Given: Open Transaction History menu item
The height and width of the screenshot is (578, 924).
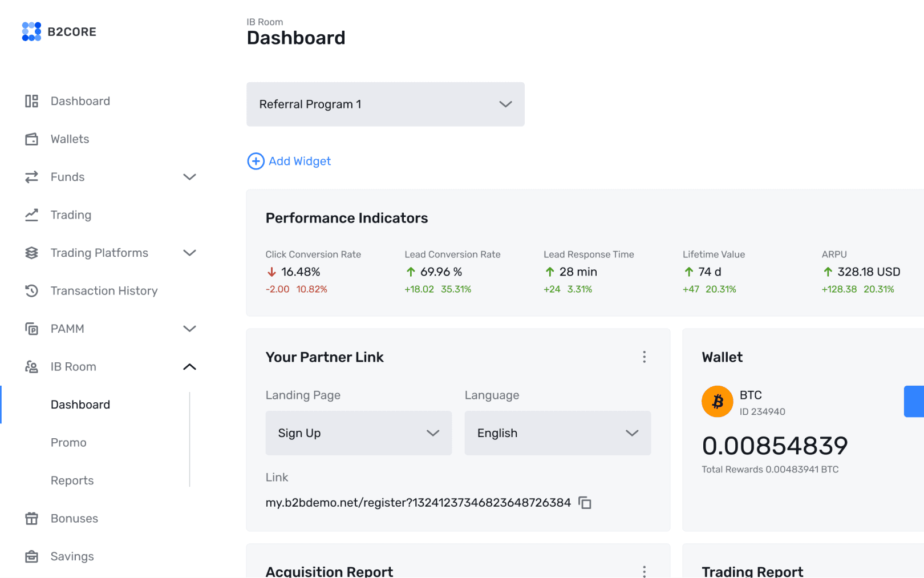Looking at the screenshot, I should pyautogui.click(x=104, y=291).
